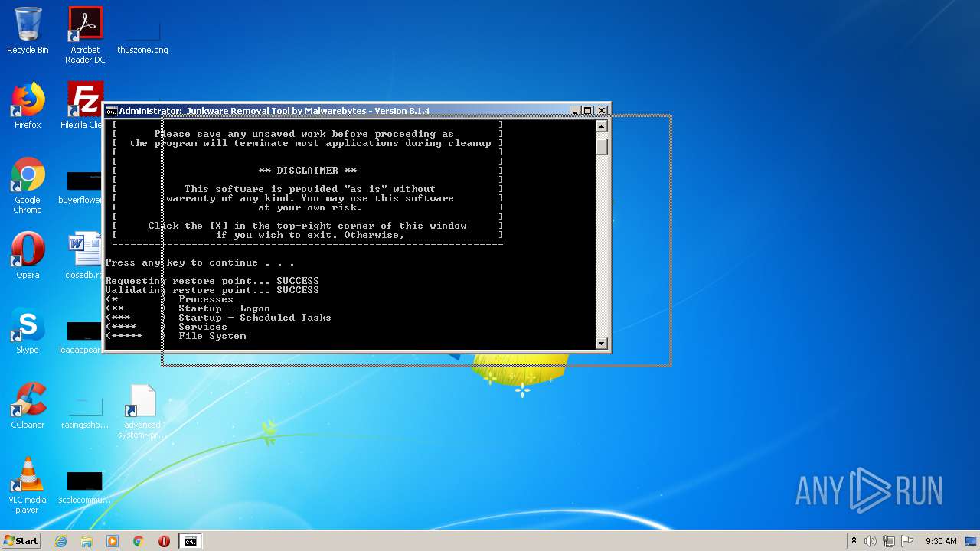Click the console scrollbar down arrow

point(602,344)
